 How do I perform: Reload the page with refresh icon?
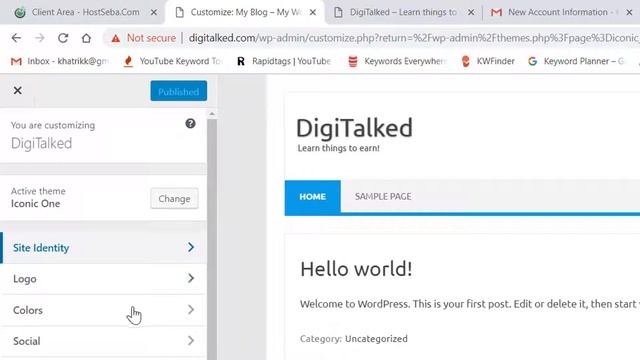point(63,38)
